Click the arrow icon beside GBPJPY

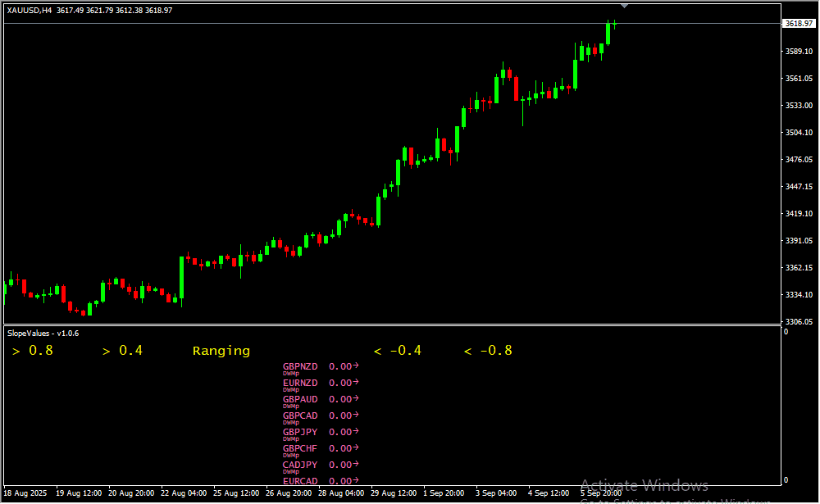(x=356, y=432)
